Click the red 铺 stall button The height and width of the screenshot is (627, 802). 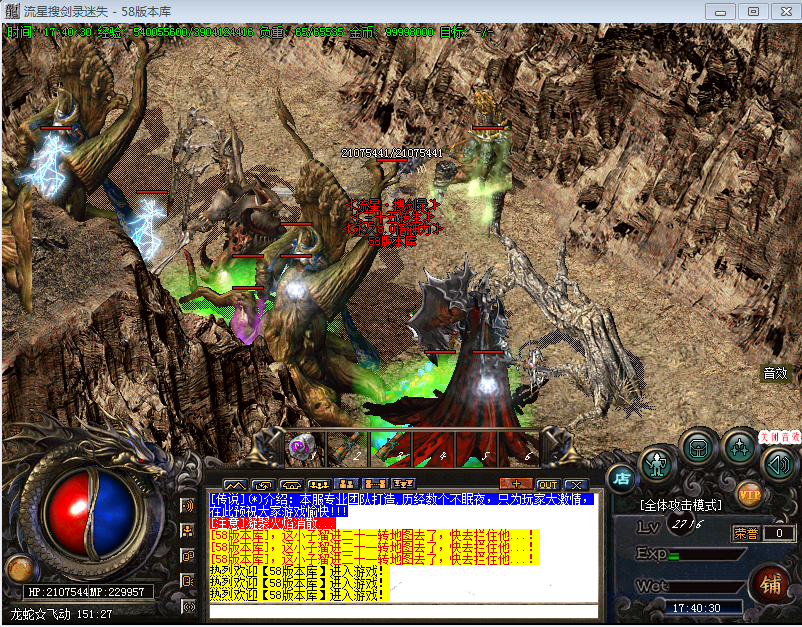pos(770,585)
